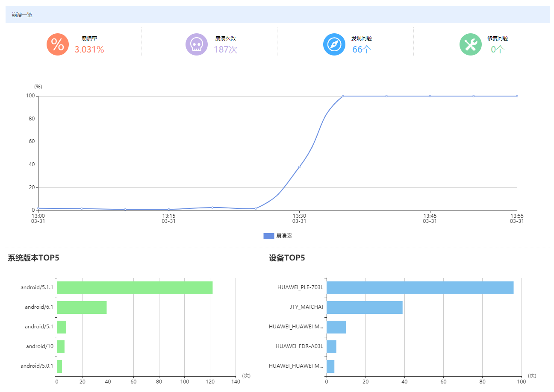
Task: Click the 崩溃率 label above 3.031%
Action: click(89, 38)
